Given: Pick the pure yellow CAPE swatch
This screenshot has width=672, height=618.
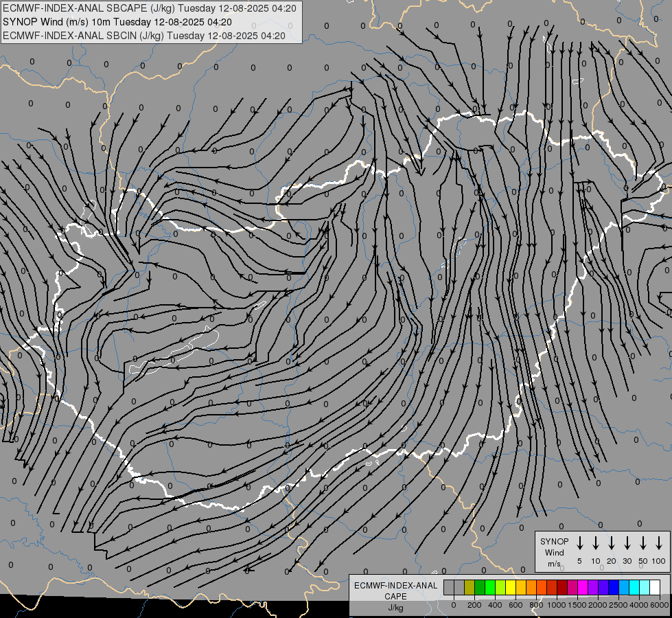Looking at the screenshot, I should coord(511,587).
